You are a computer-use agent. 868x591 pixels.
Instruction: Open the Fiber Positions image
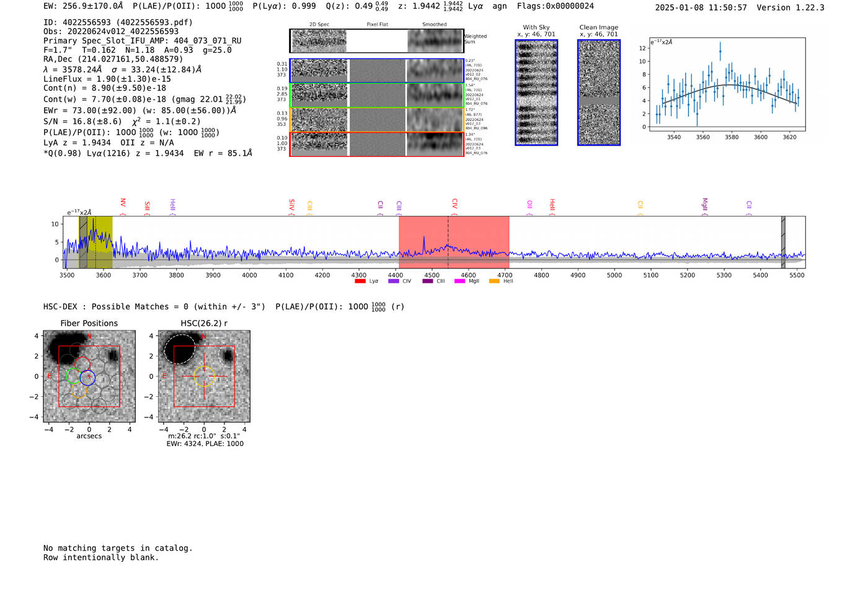[x=89, y=376]
